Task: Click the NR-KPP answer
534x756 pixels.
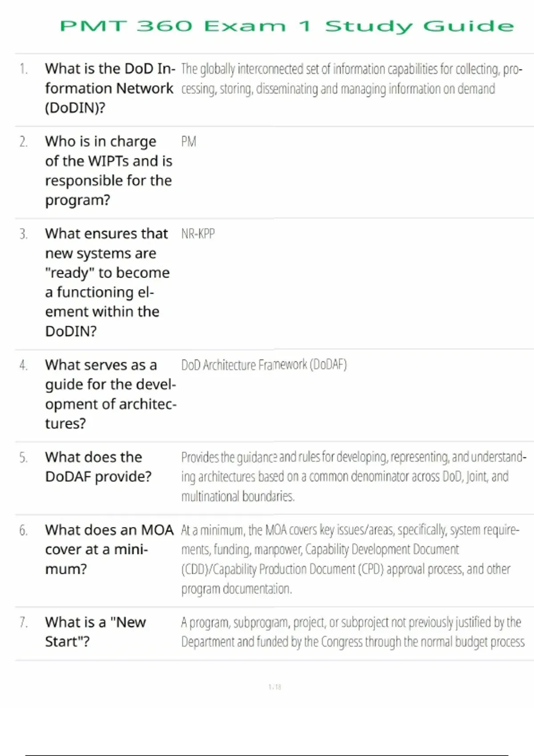Action: coord(198,234)
